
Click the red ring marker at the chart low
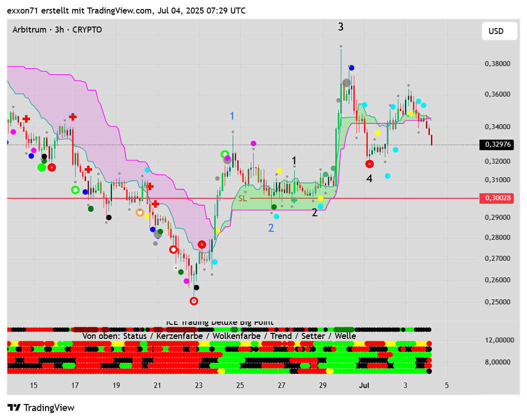(x=194, y=301)
